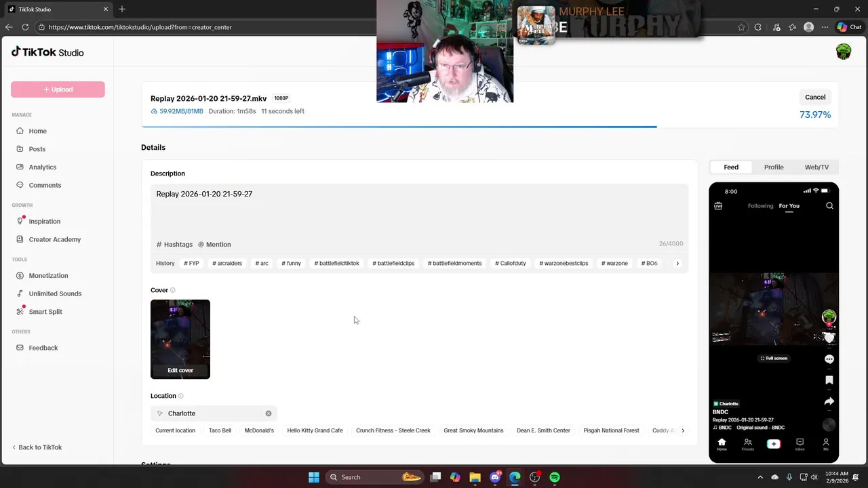Choose Taco Bell location suggestion
868x488 pixels.
pos(220,430)
